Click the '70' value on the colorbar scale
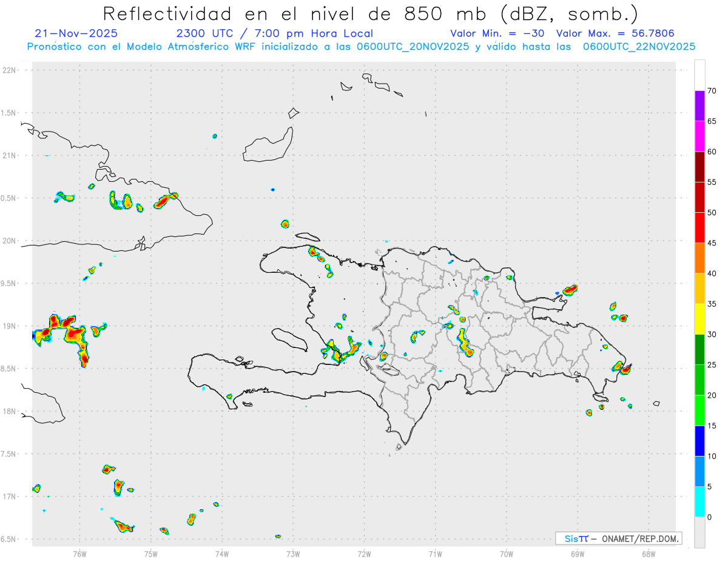 click(x=712, y=91)
